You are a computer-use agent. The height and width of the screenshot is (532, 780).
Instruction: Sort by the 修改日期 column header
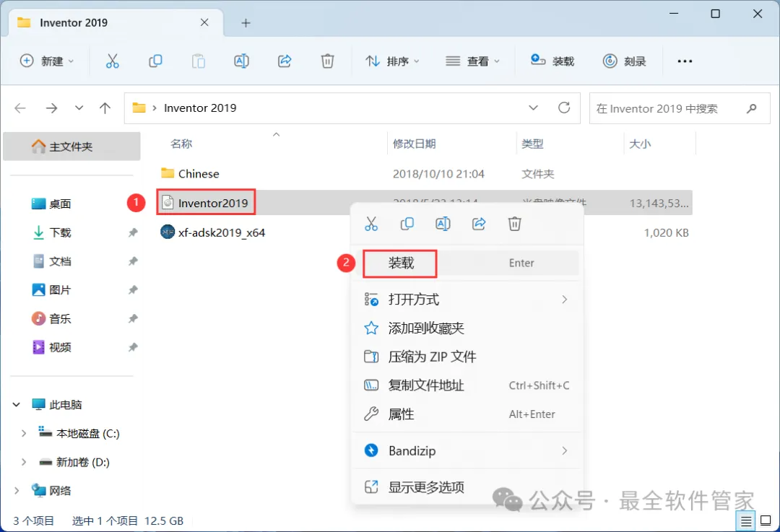coord(414,144)
